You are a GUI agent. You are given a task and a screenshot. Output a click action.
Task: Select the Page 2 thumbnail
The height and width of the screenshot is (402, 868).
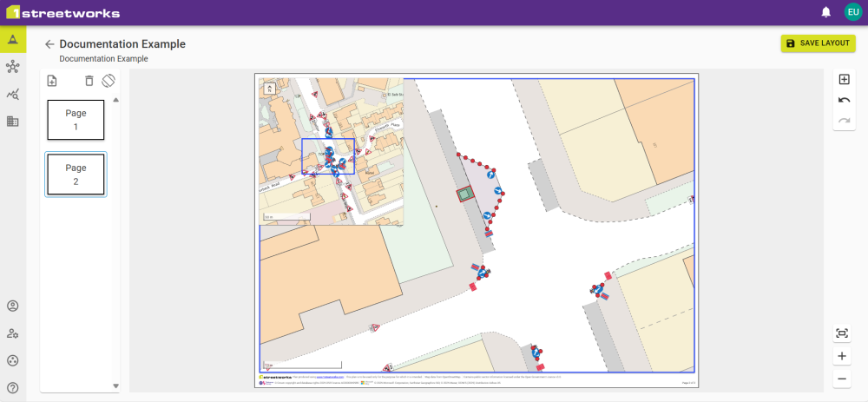[x=76, y=175]
